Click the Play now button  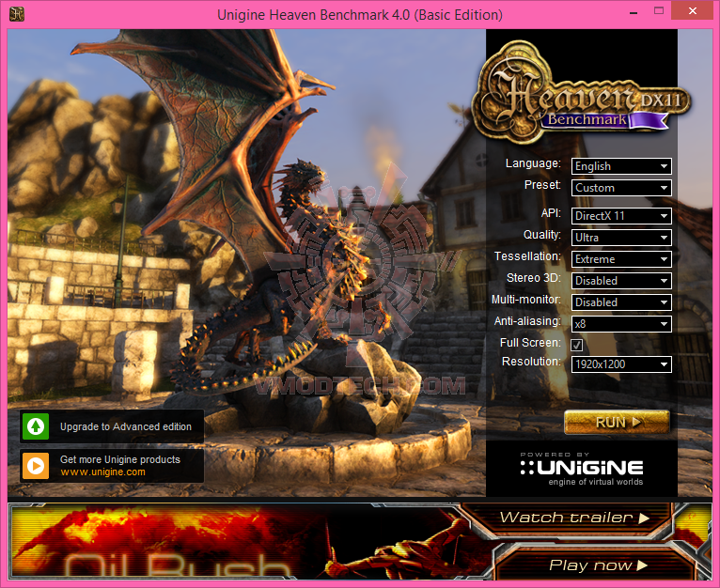pos(597,565)
